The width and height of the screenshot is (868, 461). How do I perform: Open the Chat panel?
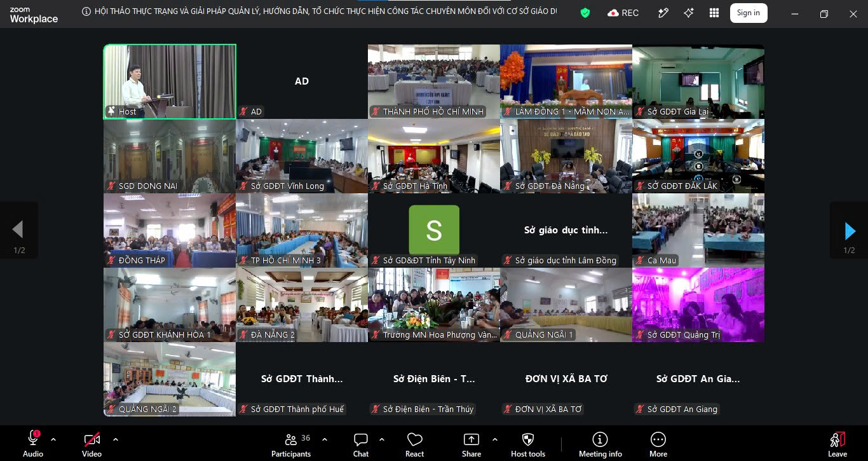click(x=361, y=444)
